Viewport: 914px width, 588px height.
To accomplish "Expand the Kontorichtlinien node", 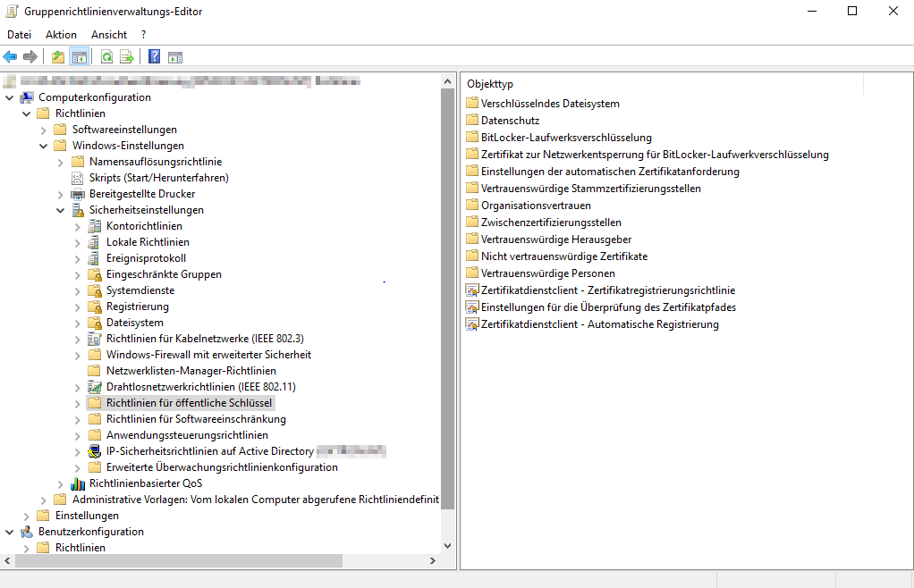I will tap(78, 226).
